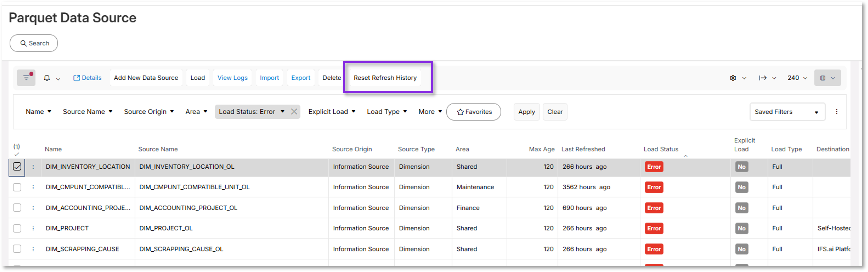Open View Logs
The image size is (868, 272).
pos(232,78)
